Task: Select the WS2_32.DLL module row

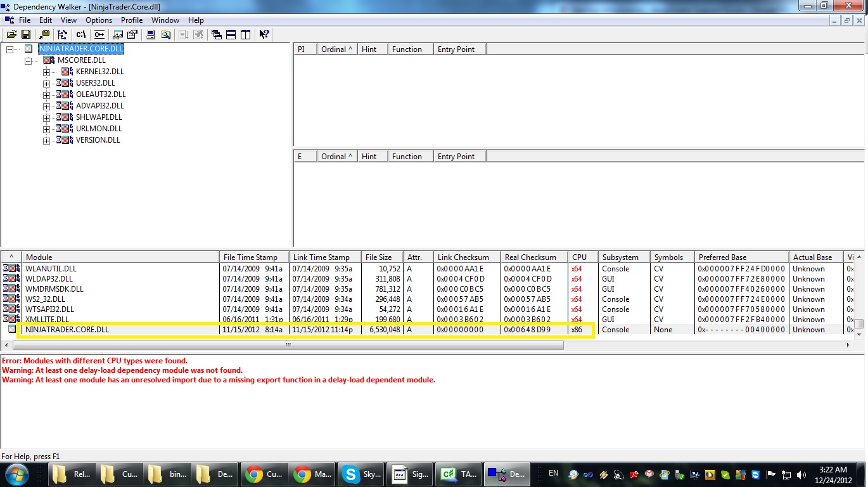Action: tap(428, 299)
